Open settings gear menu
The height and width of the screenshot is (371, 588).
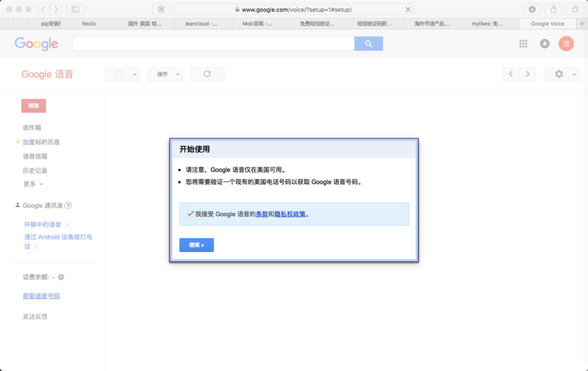(562, 74)
